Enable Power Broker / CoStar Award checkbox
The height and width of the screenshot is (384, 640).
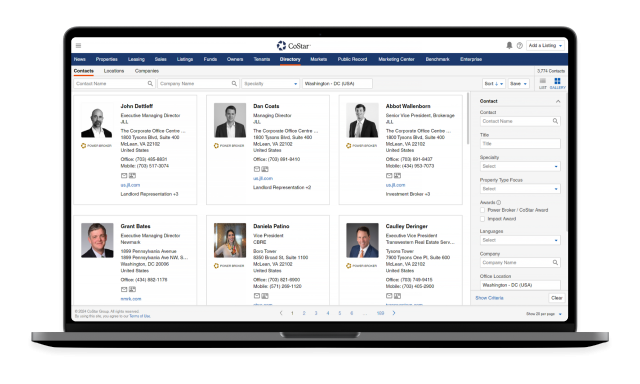pos(482,210)
